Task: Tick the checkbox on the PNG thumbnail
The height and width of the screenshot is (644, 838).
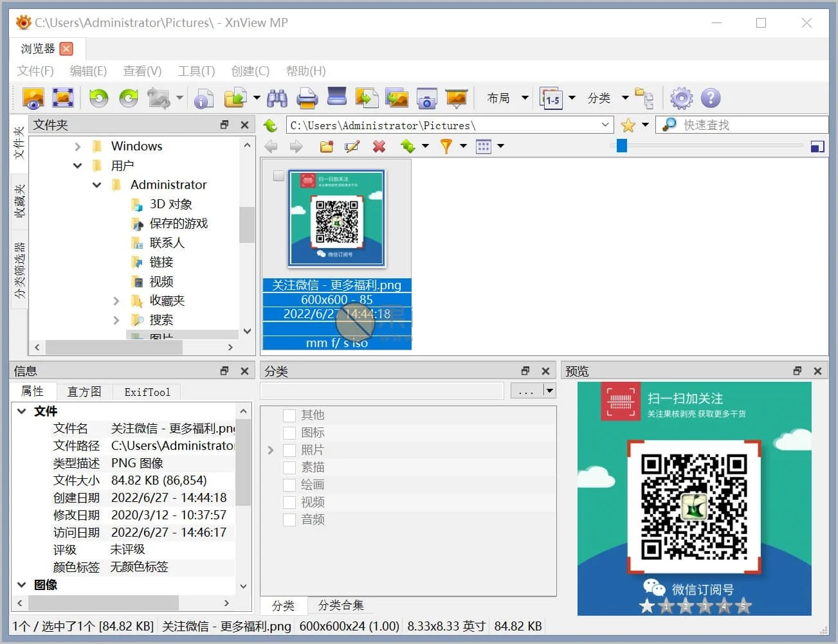Action: tap(278, 175)
